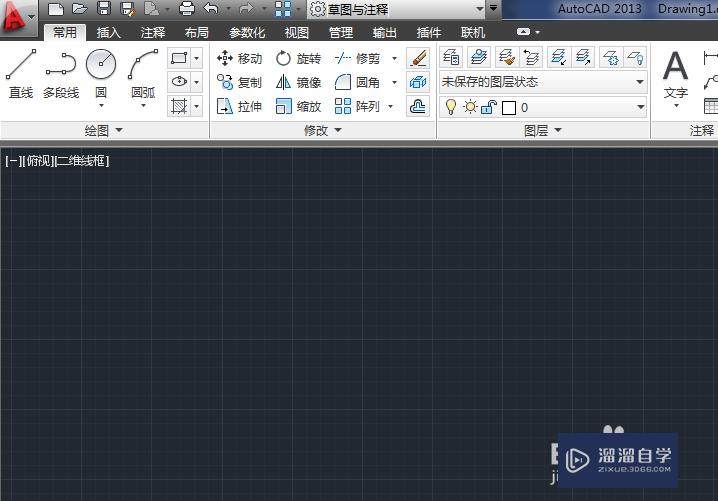718x501 pixels.
Task: Expand the Trim (修剪) dropdown arrow
Action: coord(394,59)
